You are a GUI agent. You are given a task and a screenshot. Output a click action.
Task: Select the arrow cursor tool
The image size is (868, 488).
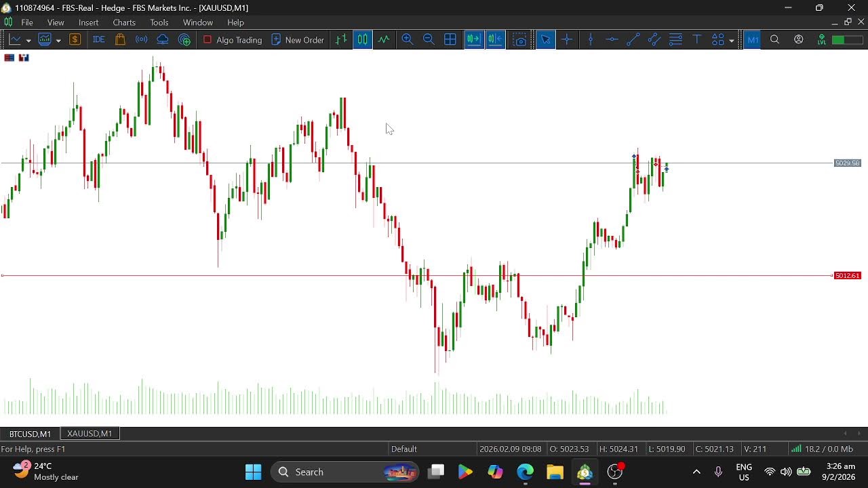[545, 40]
